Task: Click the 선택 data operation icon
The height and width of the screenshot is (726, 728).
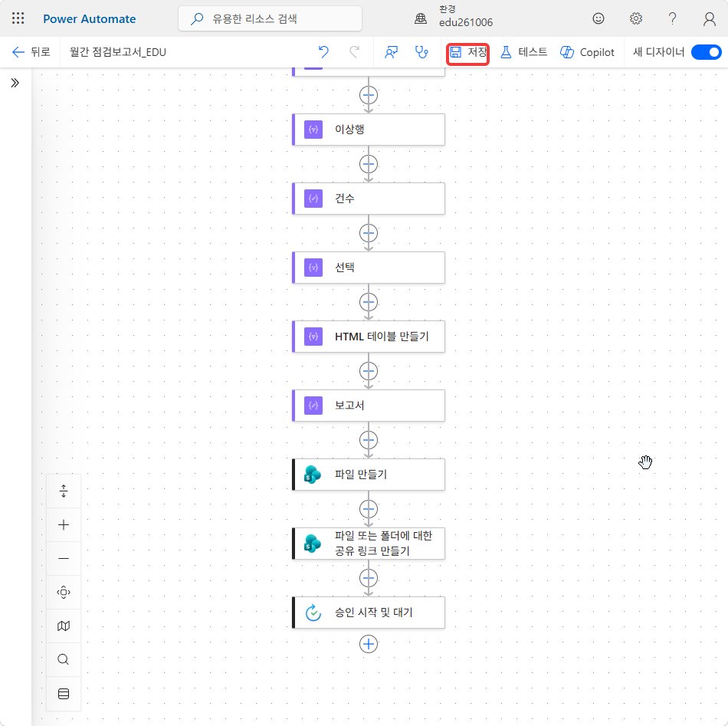Action: (313, 267)
